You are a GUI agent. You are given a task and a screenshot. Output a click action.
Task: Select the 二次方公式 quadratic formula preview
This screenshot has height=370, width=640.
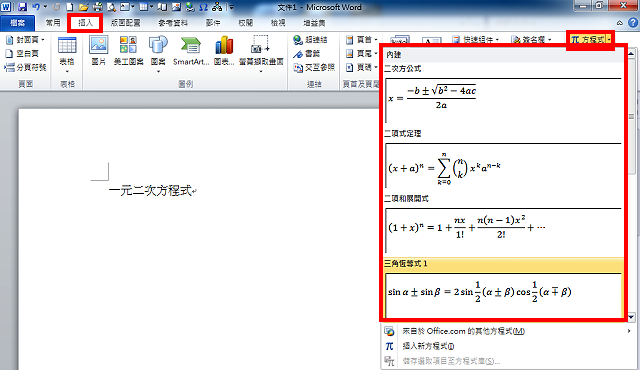click(x=503, y=100)
